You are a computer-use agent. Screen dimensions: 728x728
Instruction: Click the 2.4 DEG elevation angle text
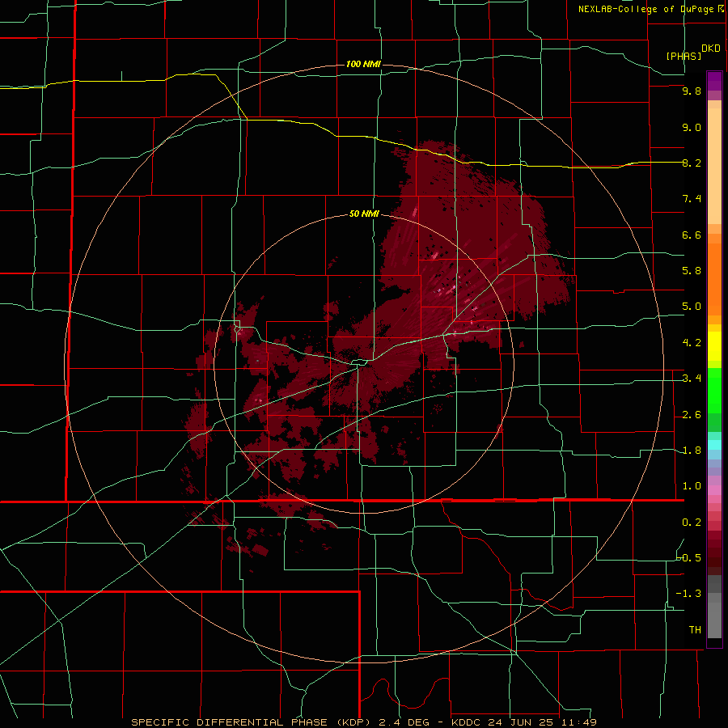point(404,722)
